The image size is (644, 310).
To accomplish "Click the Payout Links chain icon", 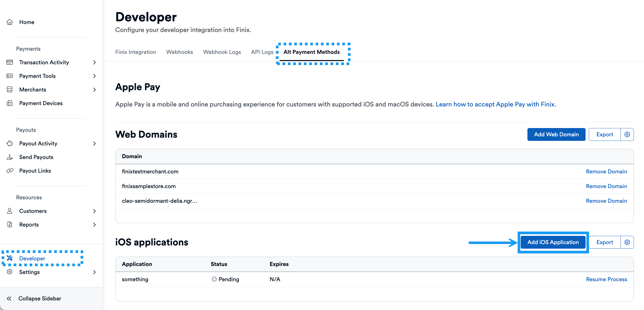I will point(10,171).
